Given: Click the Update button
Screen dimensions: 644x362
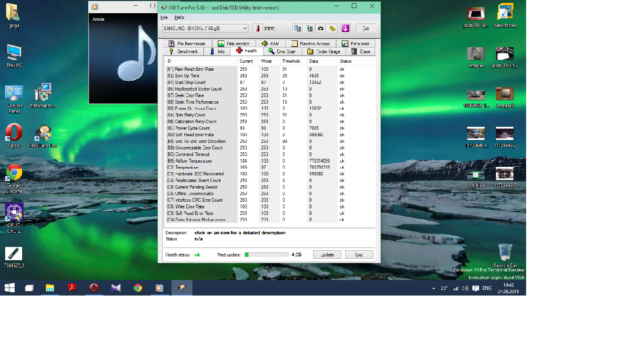Looking at the screenshot, I should click(327, 255).
